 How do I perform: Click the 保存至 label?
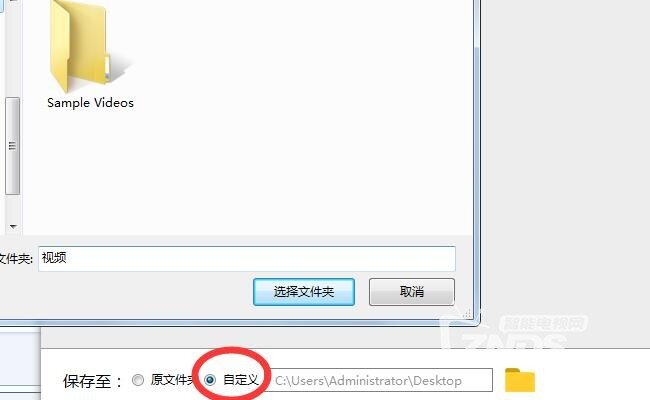point(93,381)
